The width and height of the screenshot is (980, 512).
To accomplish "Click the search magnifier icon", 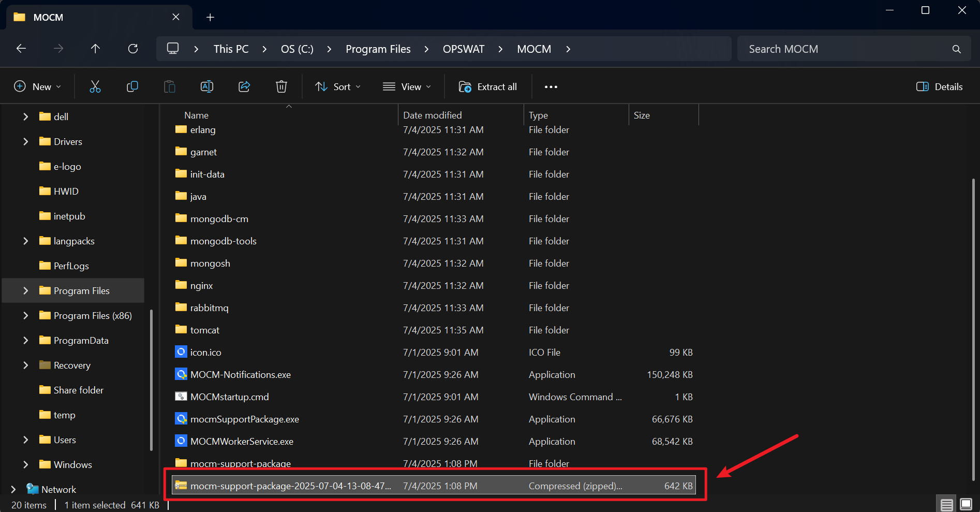I will point(956,49).
